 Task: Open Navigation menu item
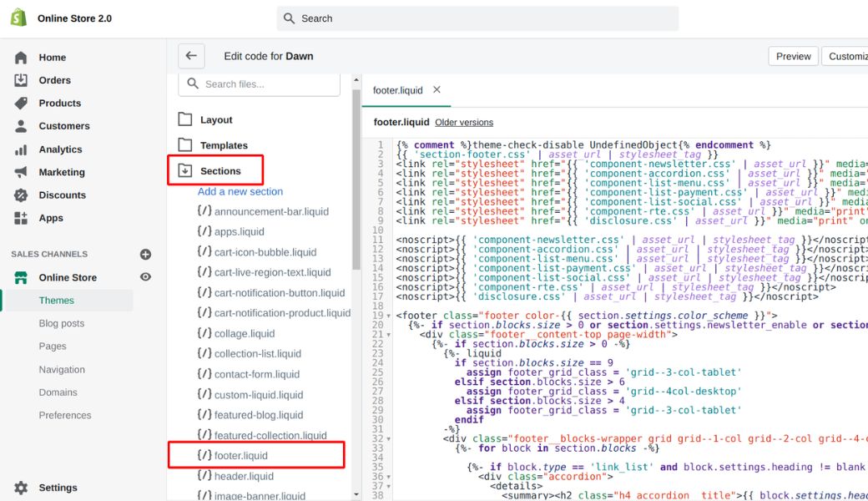click(x=62, y=369)
